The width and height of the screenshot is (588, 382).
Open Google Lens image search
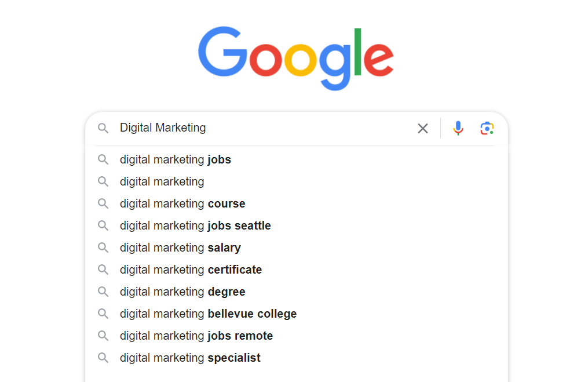pyautogui.click(x=487, y=128)
